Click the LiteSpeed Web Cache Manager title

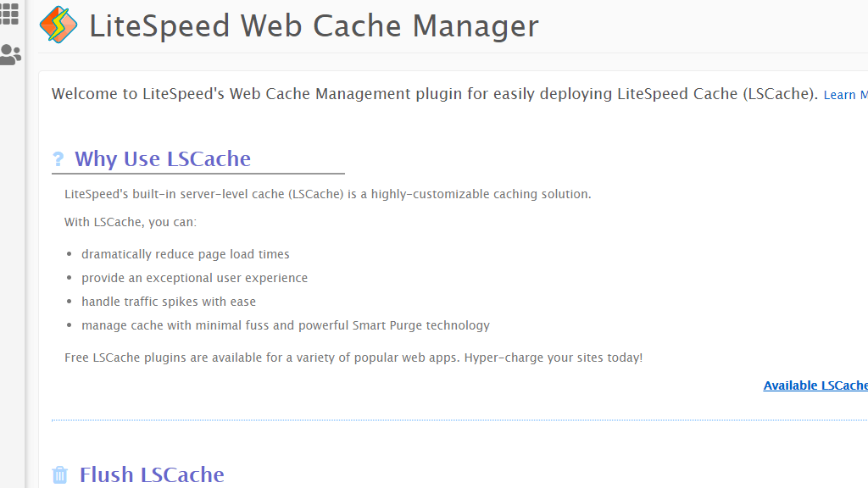click(314, 26)
